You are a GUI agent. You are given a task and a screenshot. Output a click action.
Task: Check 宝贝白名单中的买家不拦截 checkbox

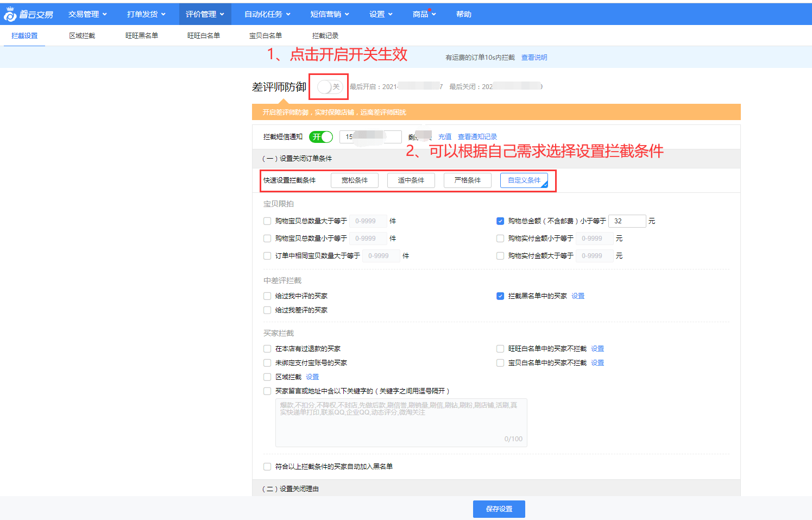(x=500, y=363)
